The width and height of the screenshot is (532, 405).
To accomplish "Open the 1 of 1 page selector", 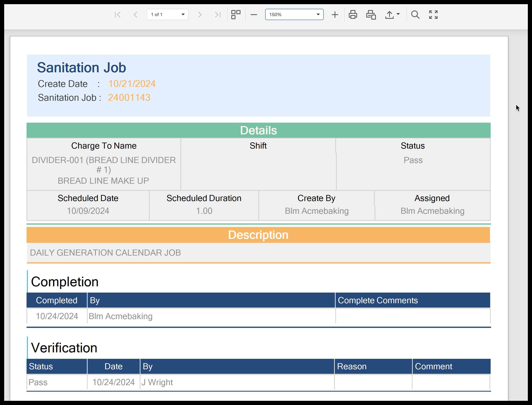I will pos(168,15).
